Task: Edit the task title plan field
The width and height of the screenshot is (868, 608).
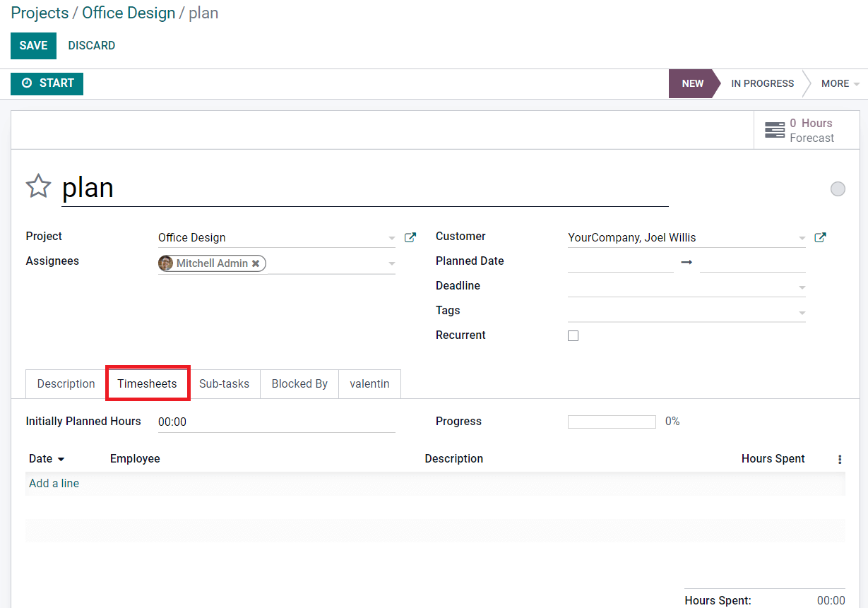Action: 364,187
